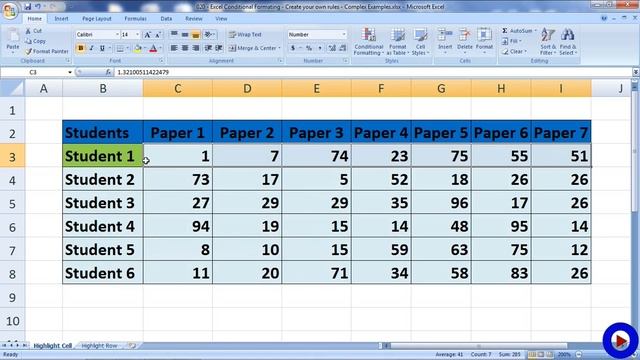Image resolution: width=640 pixels, height=360 pixels.
Task: Click Format cells button in Cells group
Action: 484,41
